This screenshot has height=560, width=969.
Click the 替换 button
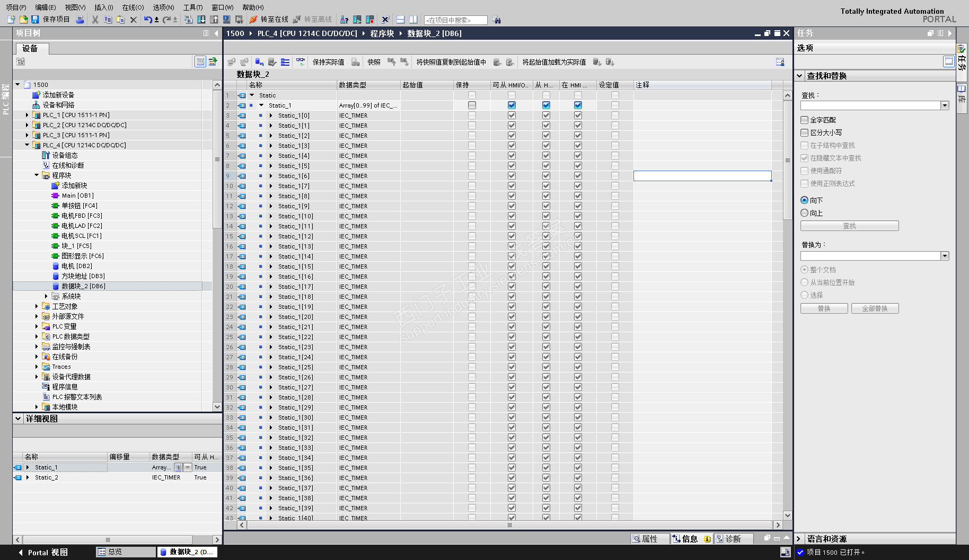click(x=824, y=308)
